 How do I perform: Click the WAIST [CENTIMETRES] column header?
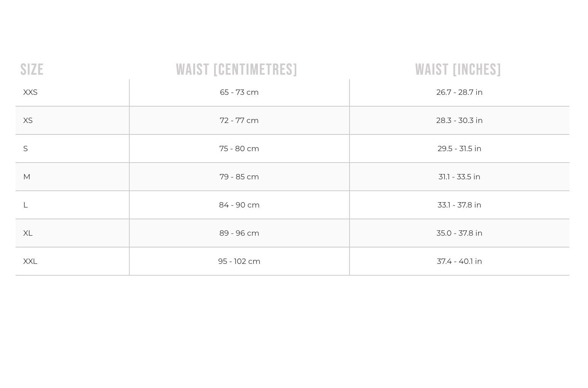coord(236,70)
